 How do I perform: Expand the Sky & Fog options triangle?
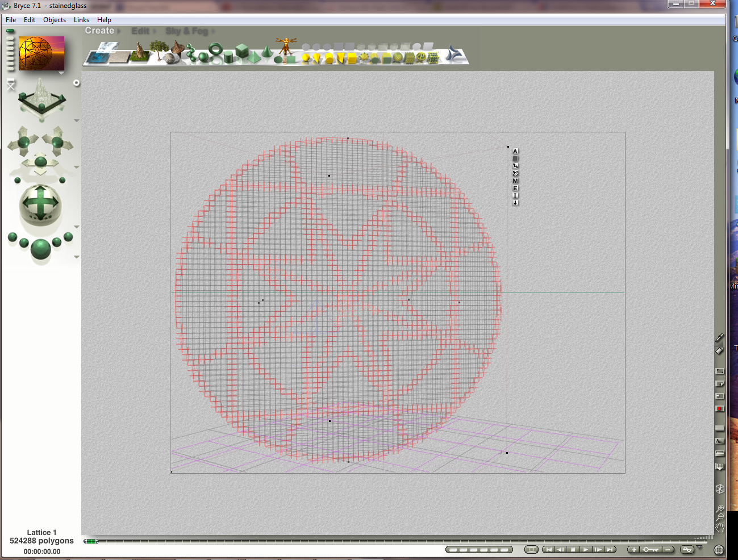click(212, 31)
